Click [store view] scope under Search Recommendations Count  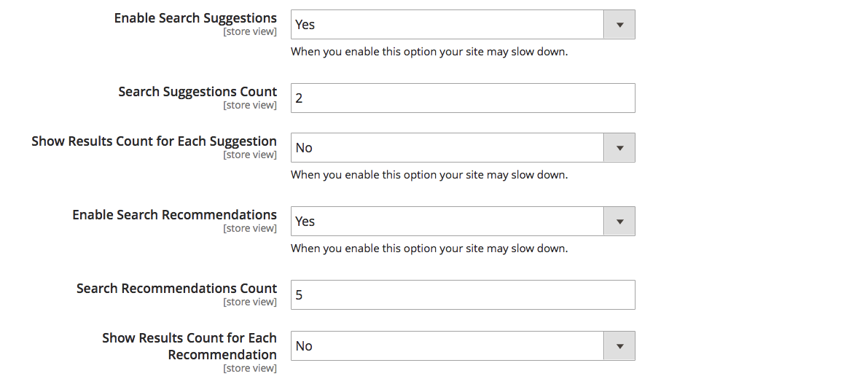click(250, 302)
